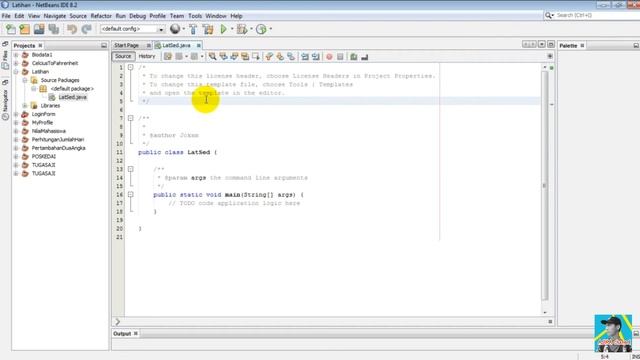Open the Tools menu
This screenshot has width=640, height=360.
tap(195, 16)
